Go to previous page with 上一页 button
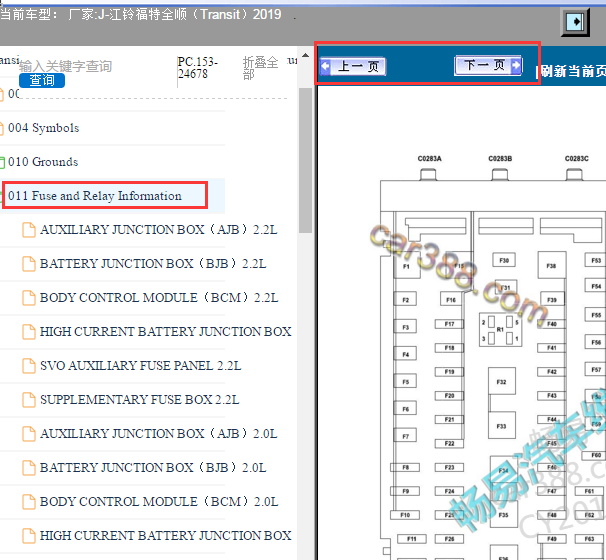Screen dimensions: 606x560 [352, 66]
